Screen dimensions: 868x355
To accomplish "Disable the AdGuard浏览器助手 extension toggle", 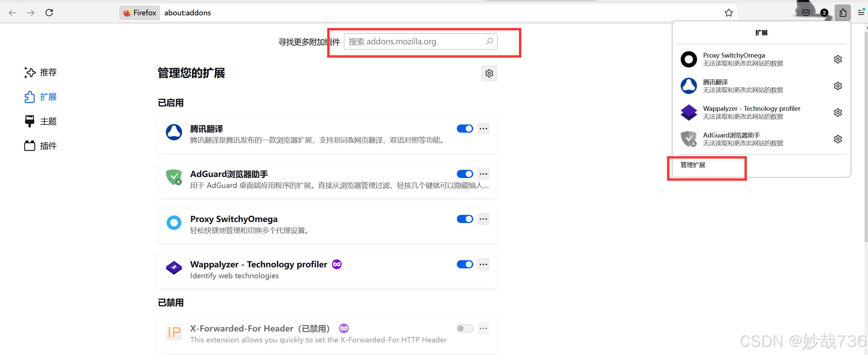I will (465, 174).
